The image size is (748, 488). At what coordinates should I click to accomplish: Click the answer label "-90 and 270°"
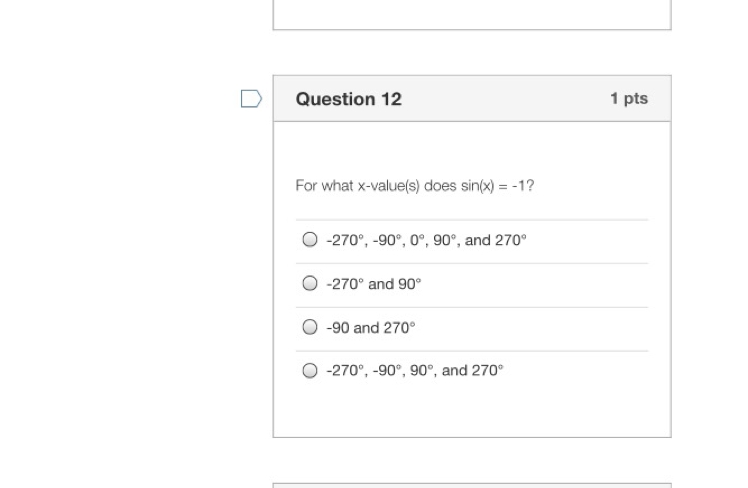click(371, 328)
